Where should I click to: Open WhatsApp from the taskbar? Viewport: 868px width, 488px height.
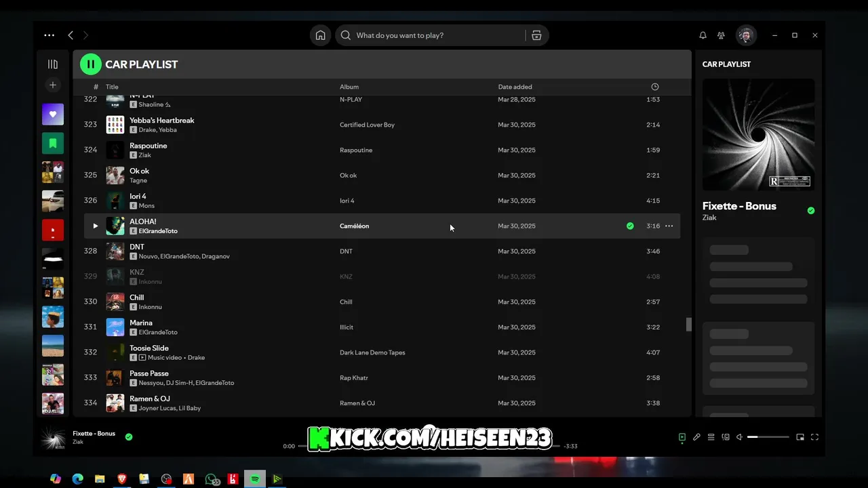coord(212,479)
